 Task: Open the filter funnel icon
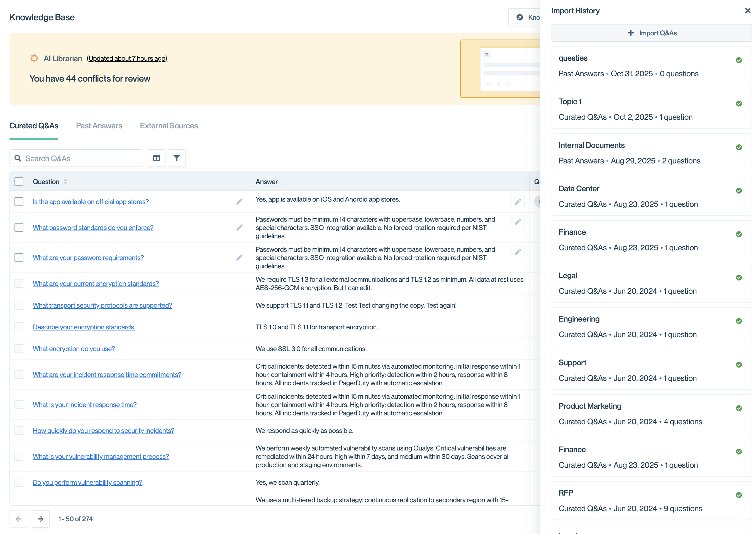[177, 158]
